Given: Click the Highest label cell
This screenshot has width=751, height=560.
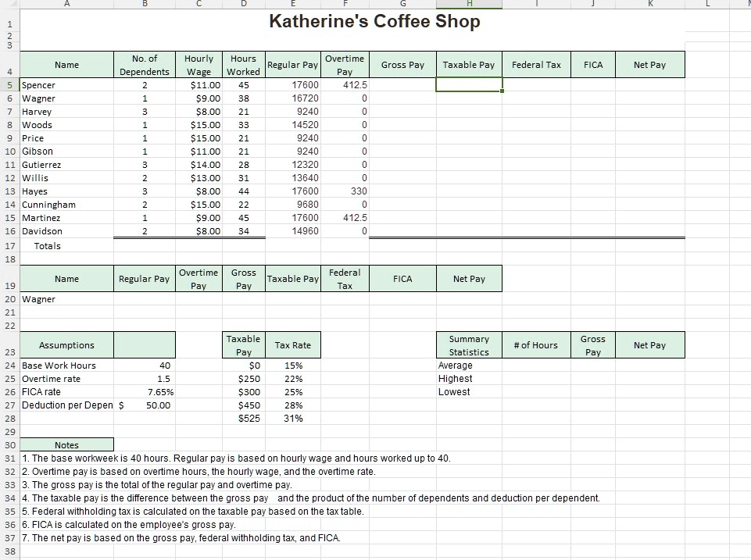Looking at the screenshot, I should coord(468,379).
